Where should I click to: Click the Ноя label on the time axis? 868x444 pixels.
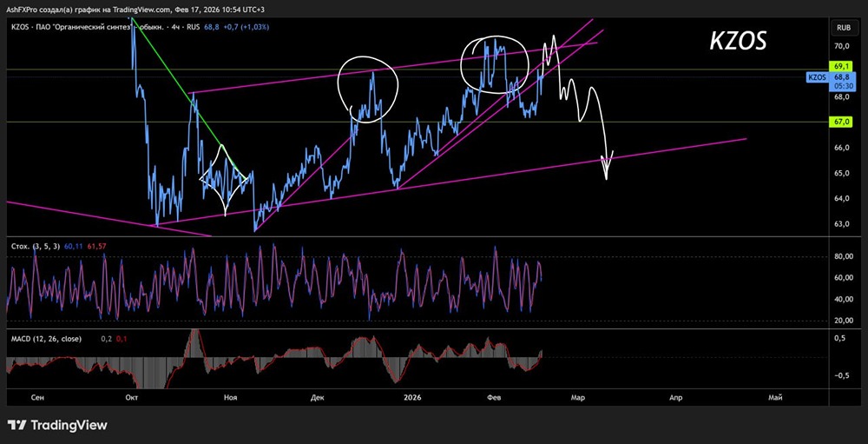pos(230,397)
